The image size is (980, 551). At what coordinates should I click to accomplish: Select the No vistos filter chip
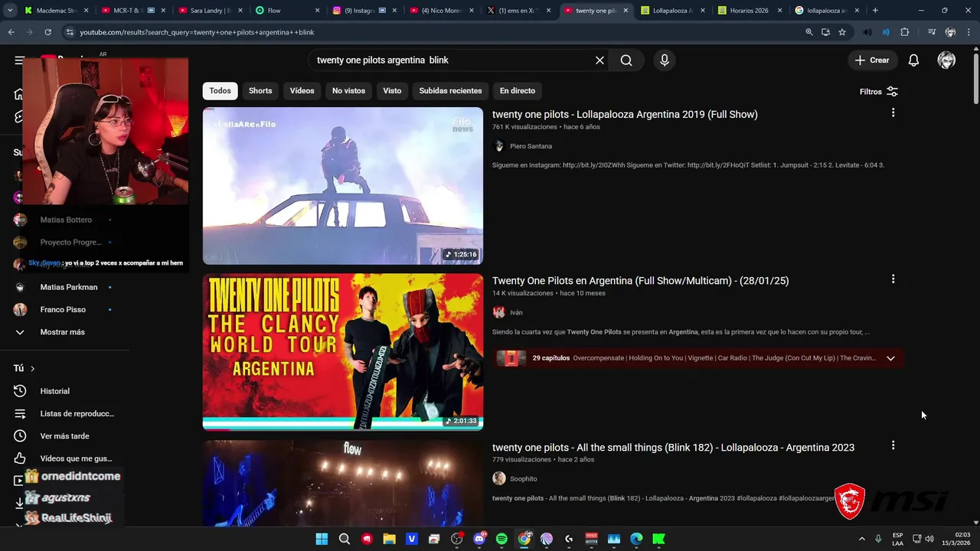tap(348, 90)
